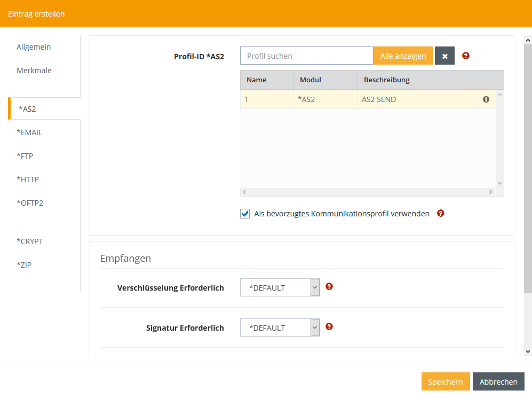This screenshot has width=532, height=398.
Task: Select the *EMAIL sidebar tab
Action: (29, 132)
